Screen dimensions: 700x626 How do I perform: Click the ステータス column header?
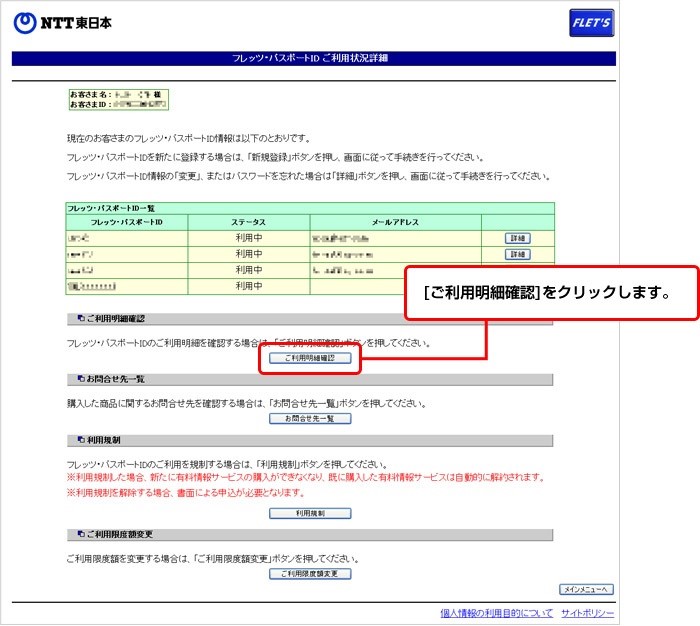[x=248, y=221]
